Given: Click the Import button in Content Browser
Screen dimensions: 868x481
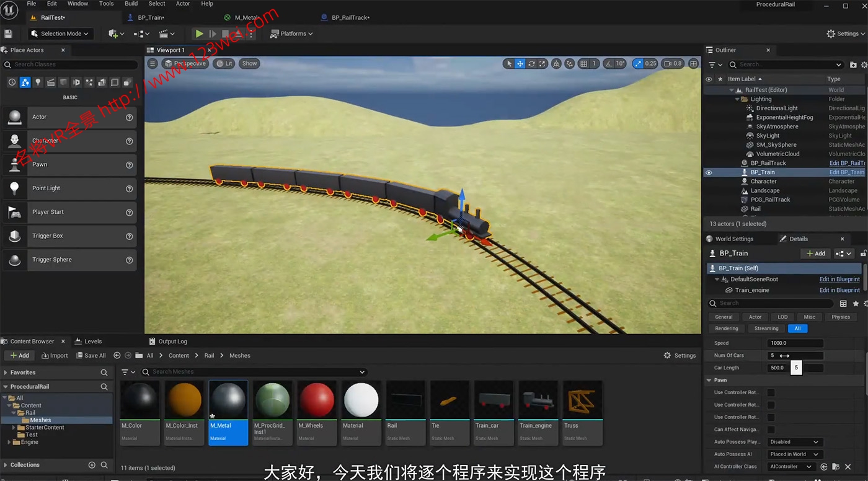Looking at the screenshot, I should coord(55,356).
